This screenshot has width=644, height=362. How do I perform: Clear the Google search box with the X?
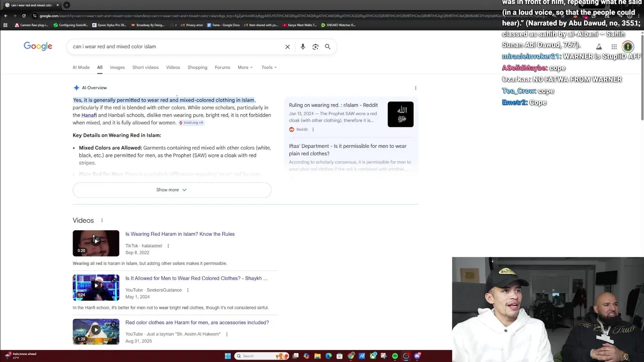click(287, 47)
